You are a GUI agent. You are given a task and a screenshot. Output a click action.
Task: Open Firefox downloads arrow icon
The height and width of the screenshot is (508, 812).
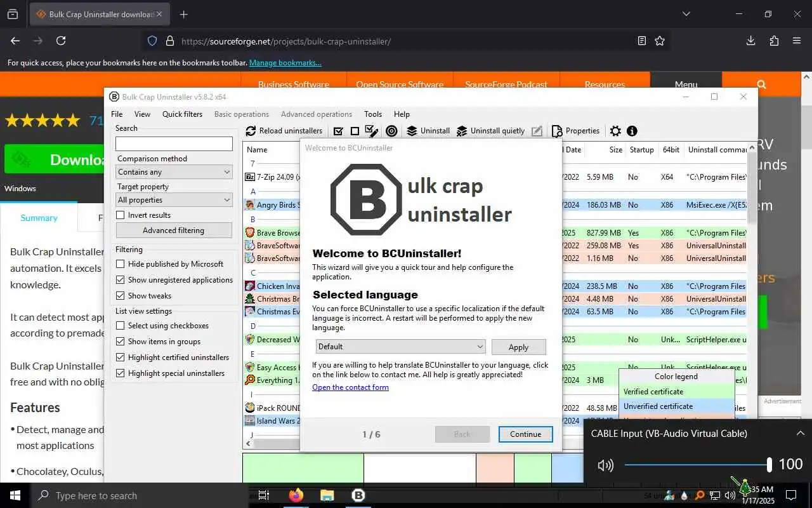[750, 41]
